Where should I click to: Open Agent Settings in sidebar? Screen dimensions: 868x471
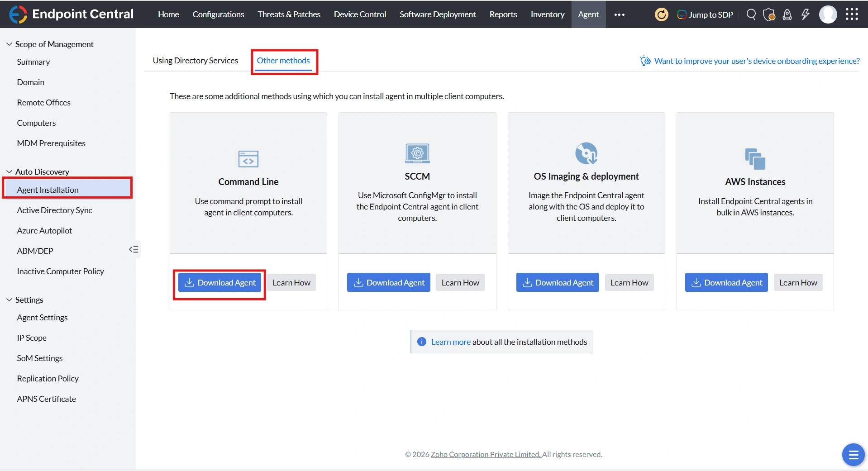click(x=43, y=318)
